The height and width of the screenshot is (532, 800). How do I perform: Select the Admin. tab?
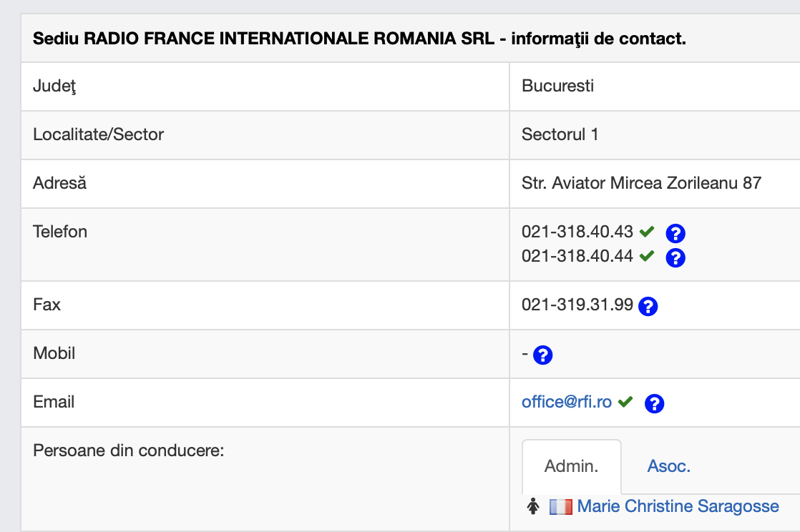point(571,466)
